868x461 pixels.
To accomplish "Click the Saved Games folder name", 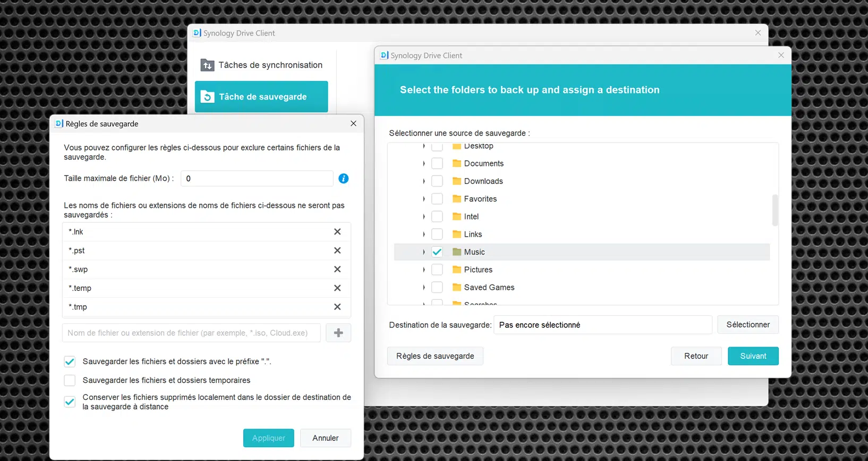I will 489,287.
